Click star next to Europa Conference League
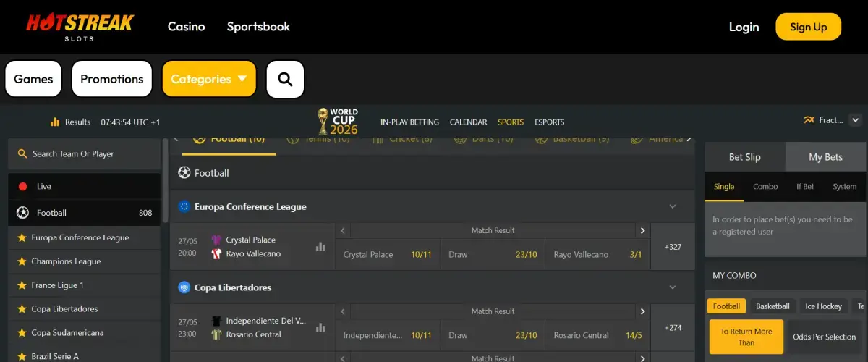 coord(22,237)
